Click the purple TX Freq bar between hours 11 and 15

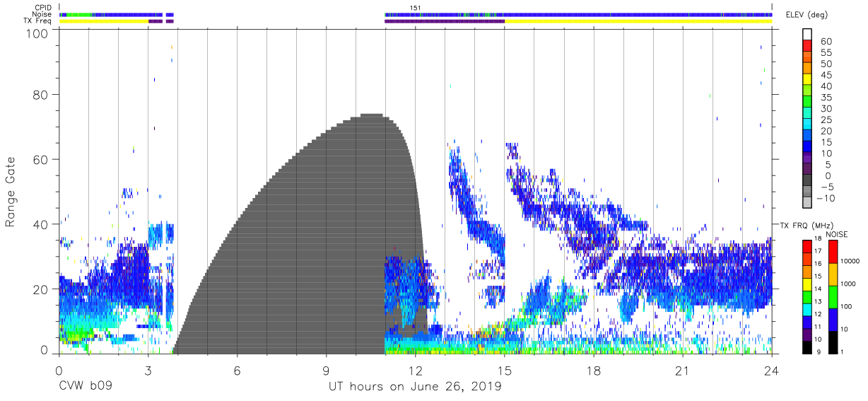click(x=445, y=21)
